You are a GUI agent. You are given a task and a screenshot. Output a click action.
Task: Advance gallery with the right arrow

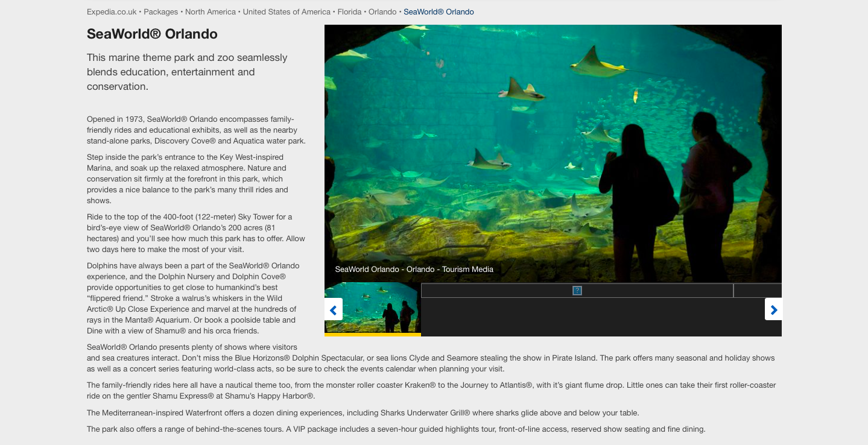[773, 309]
